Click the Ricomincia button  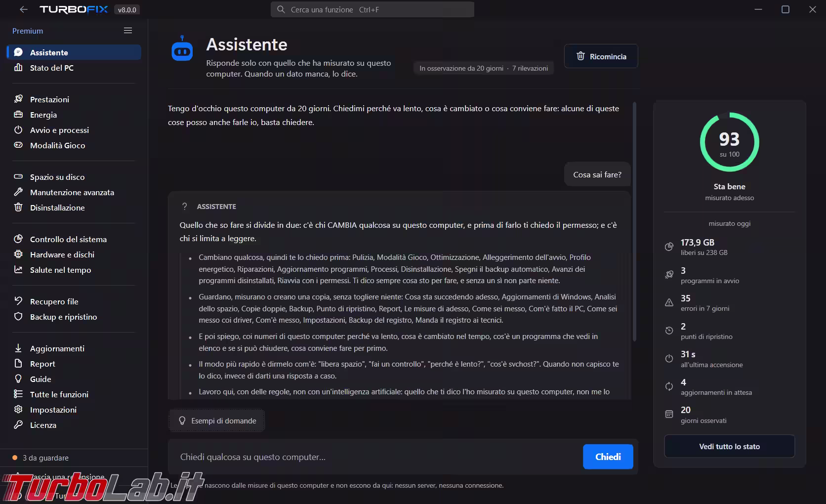601,56
